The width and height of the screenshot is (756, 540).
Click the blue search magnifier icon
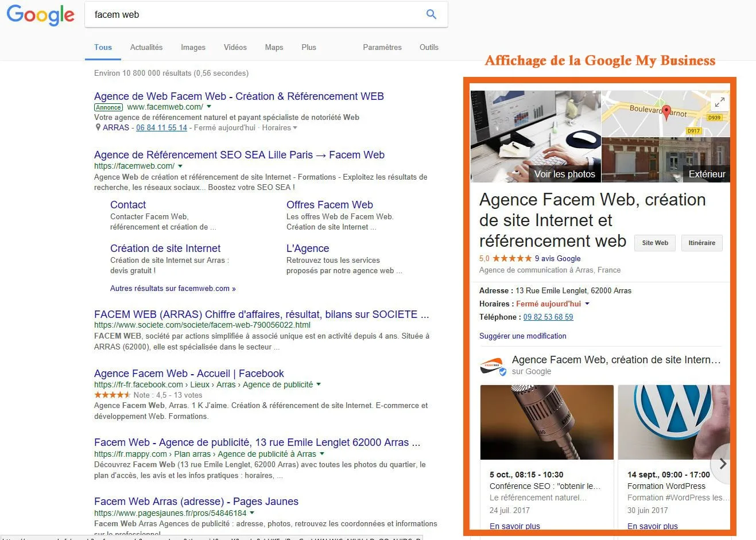click(x=431, y=14)
